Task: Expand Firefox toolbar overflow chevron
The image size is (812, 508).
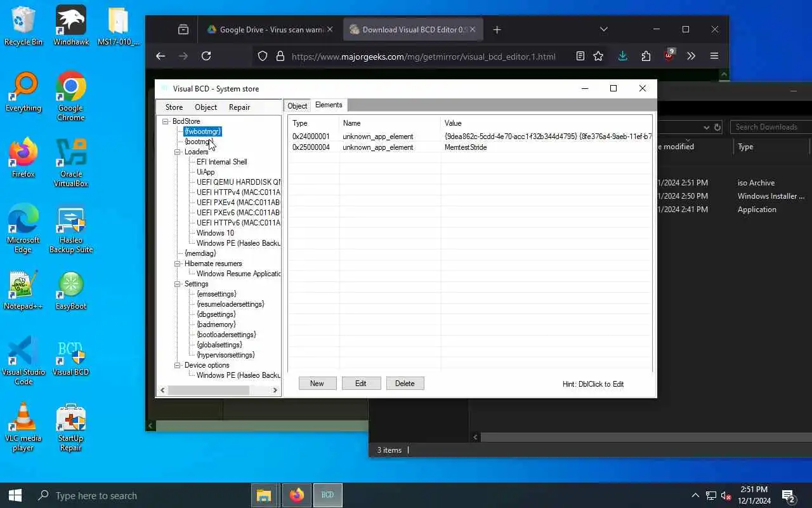Action: click(x=691, y=56)
